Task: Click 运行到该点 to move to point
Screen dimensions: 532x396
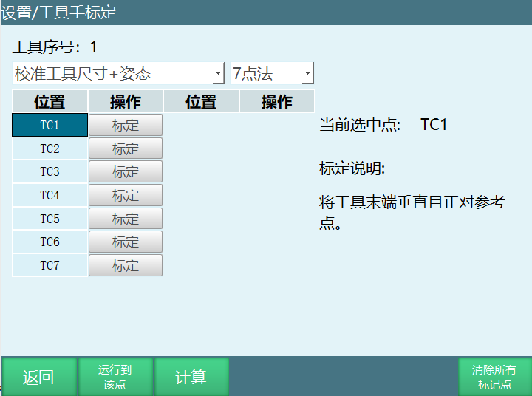Action: (x=115, y=377)
